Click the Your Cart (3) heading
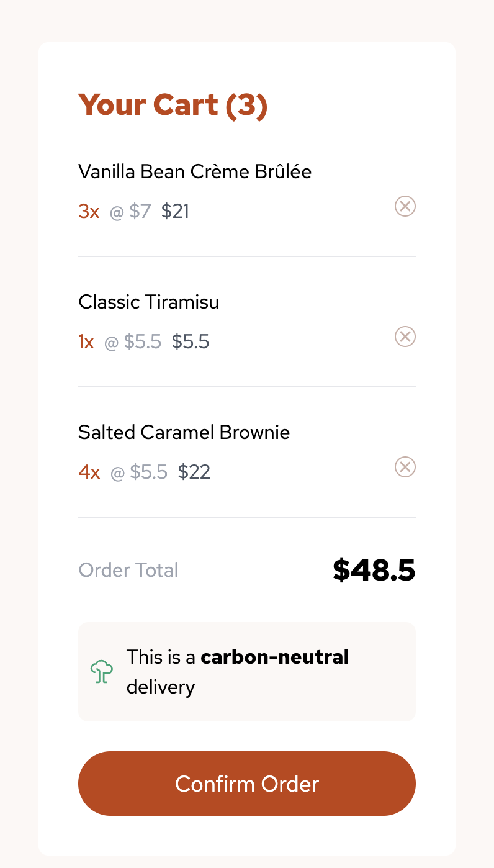This screenshot has height=868, width=494. 173,104
